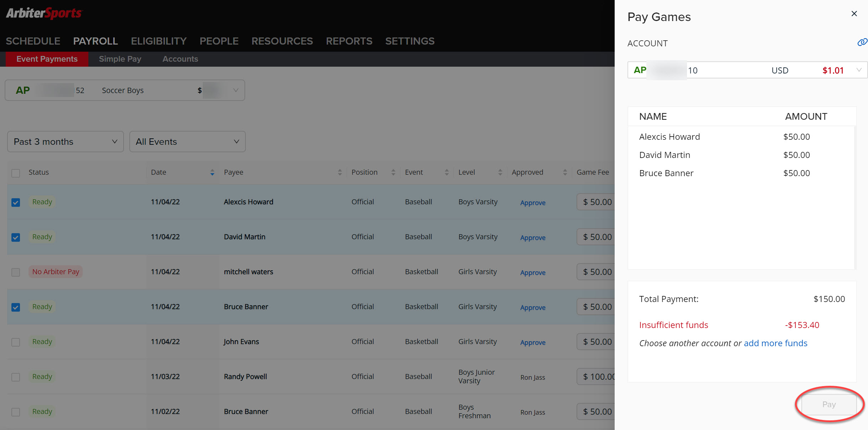This screenshot has width=868, height=430.
Task: Open the RESOURCES menu
Action: click(x=282, y=41)
